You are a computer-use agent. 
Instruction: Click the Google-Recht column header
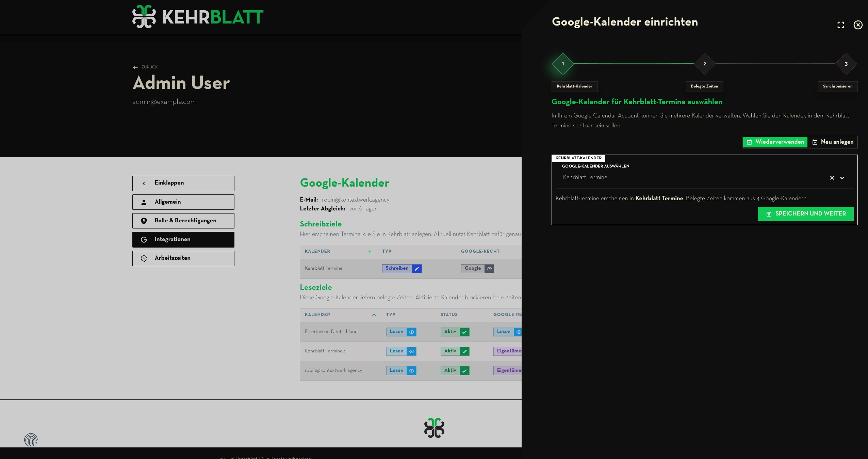pyautogui.click(x=480, y=251)
